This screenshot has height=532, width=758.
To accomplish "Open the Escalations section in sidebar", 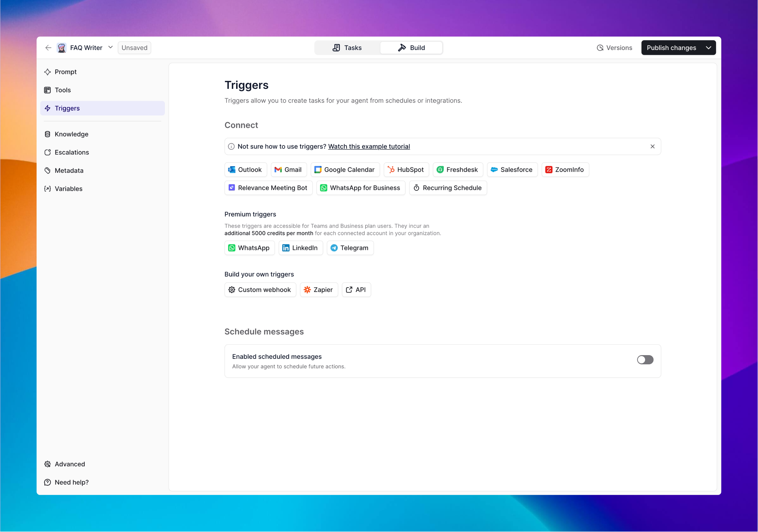I will tap(102, 153).
